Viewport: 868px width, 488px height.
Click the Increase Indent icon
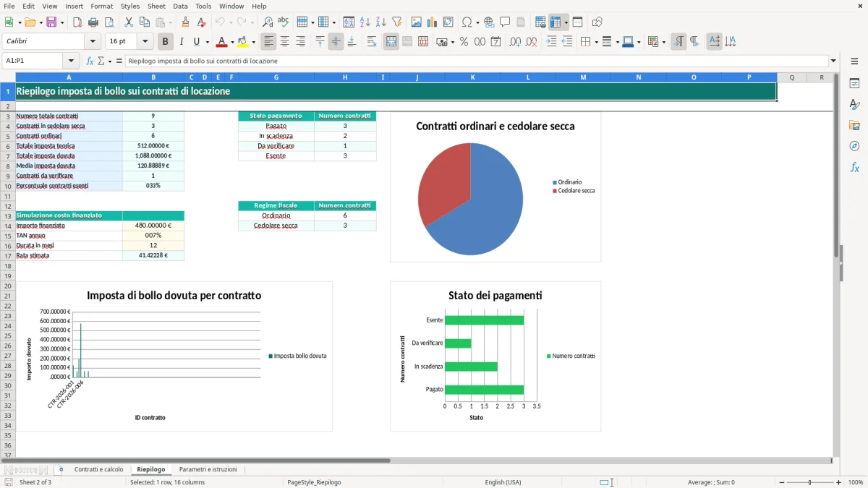(x=551, y=41)
